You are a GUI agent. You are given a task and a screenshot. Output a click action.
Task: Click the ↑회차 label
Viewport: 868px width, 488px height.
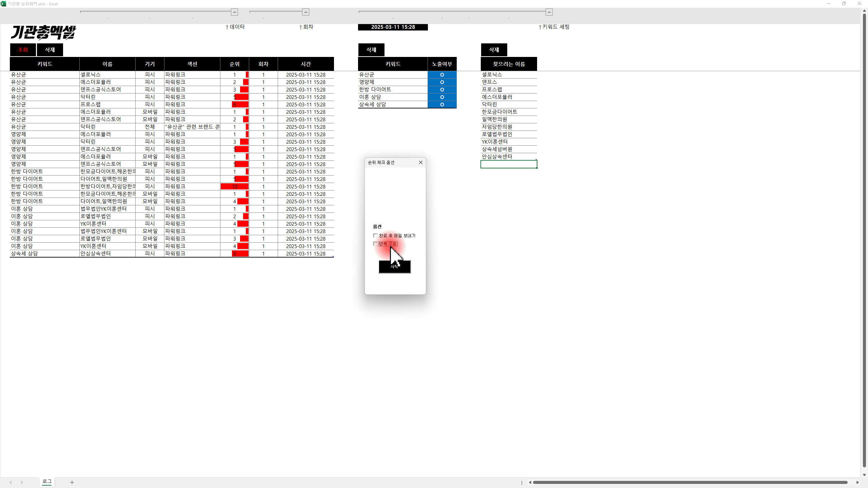(306, 27)
